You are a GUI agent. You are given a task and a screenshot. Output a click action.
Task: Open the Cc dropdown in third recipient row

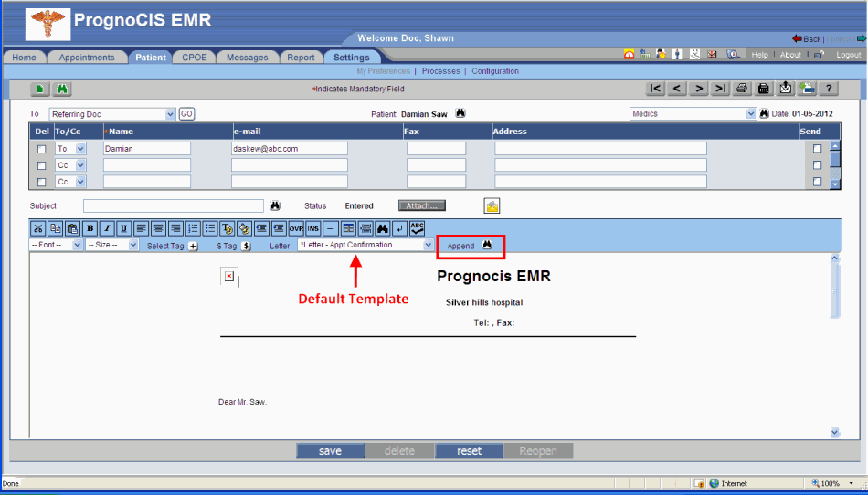click(x=70, y=182)
